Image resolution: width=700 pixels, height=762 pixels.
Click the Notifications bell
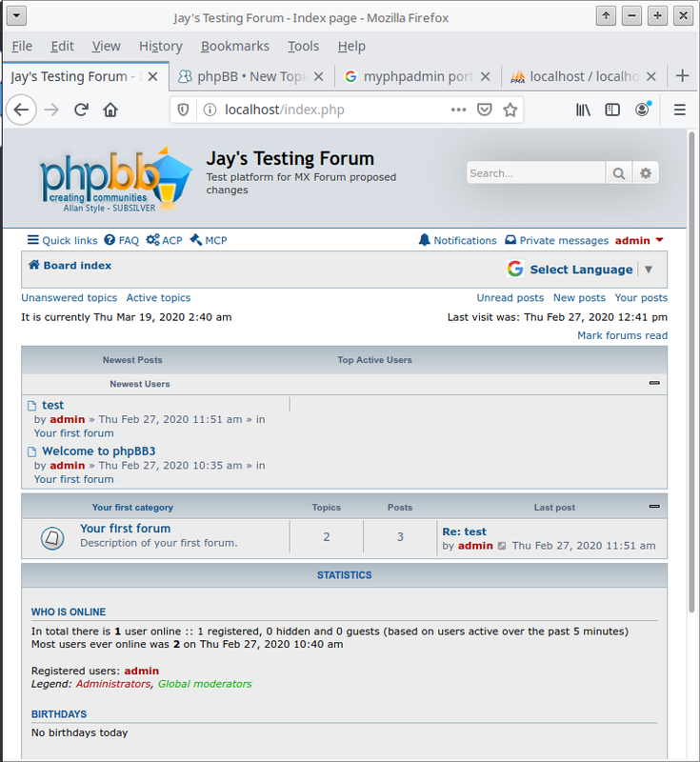[457, 240]
